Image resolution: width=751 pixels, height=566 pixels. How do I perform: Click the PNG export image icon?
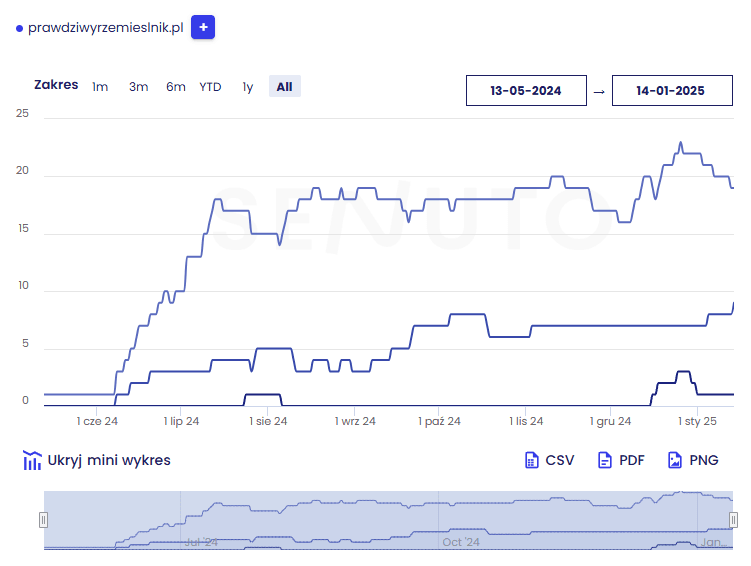(675, 460)
